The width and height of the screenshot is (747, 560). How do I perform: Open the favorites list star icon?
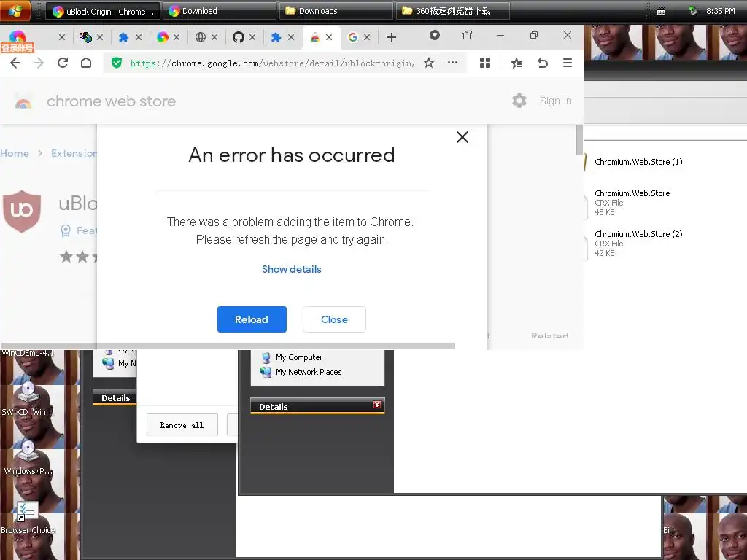pyautogui.click(x=516, y=63)
